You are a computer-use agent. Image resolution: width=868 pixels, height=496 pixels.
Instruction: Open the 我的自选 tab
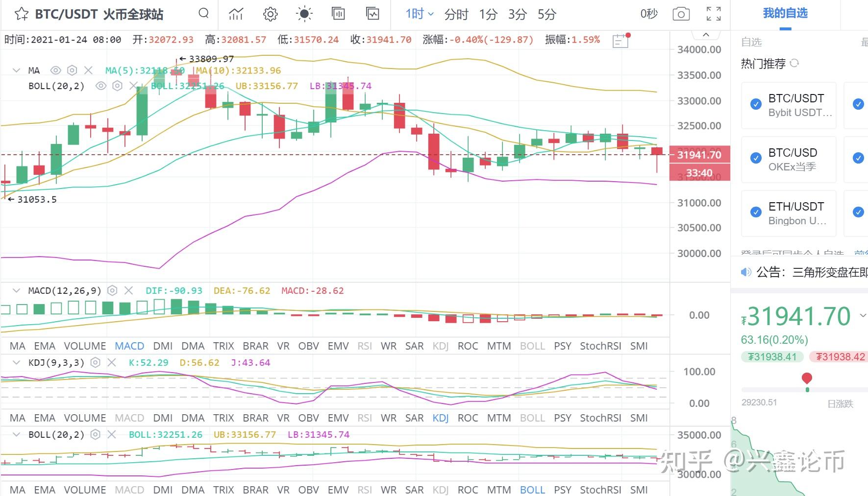click(785, 13)
